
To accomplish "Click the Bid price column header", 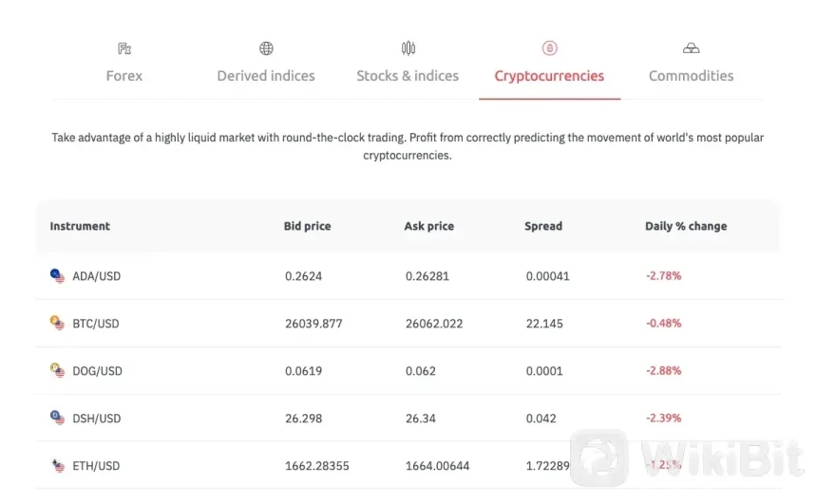I will [307, 227].
